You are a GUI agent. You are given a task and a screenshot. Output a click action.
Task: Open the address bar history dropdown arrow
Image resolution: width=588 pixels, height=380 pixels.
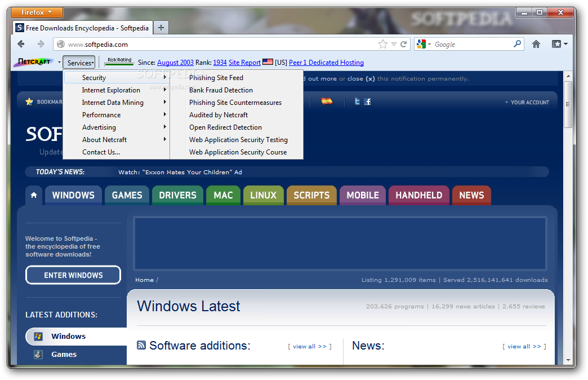pyautogui.click(x=394, y=45)
